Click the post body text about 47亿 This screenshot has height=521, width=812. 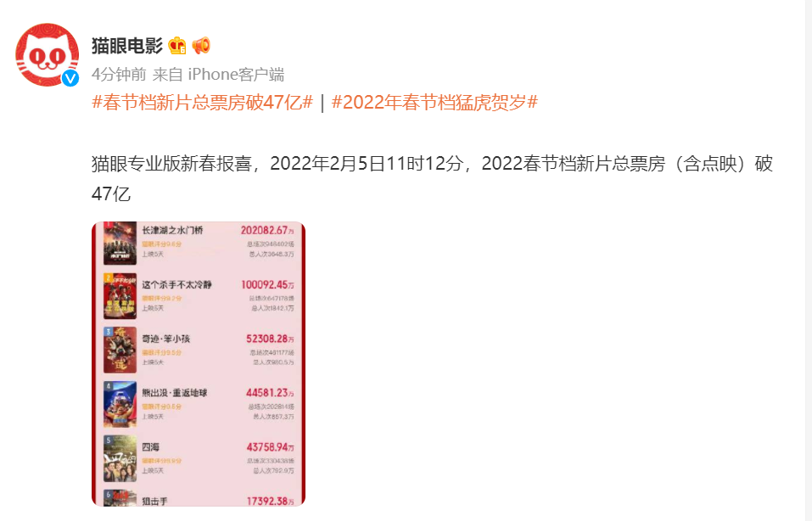432,179
